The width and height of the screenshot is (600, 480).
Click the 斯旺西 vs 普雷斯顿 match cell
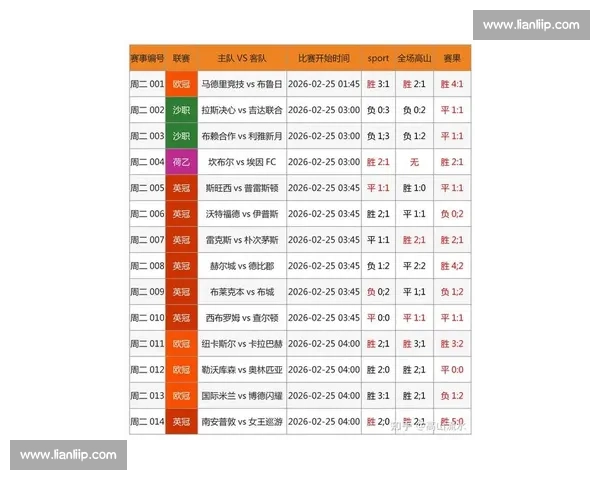(x=242, y=188)
